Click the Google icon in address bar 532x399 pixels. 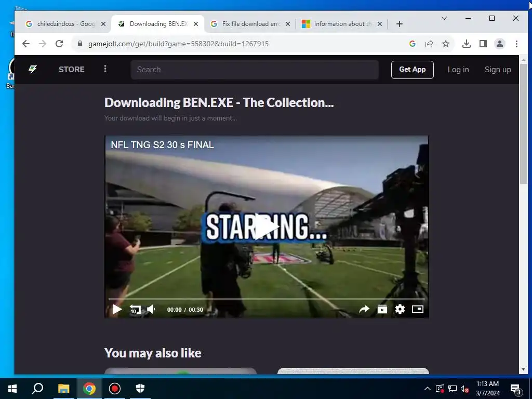point(412,44)
